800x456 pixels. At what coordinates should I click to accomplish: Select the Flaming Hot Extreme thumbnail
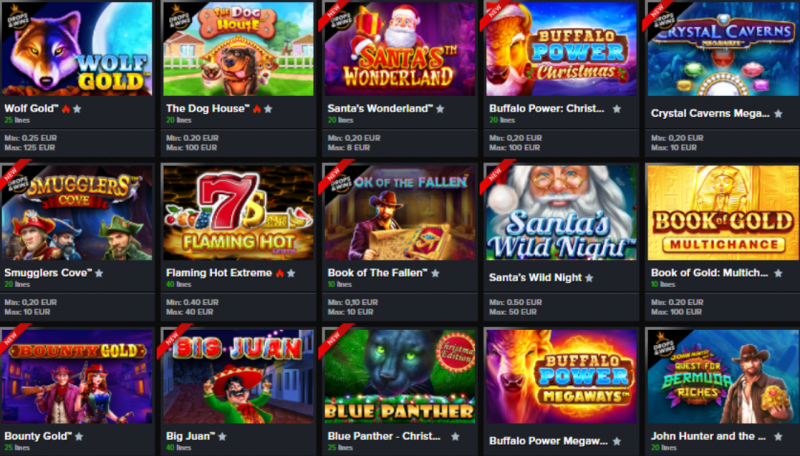pyautogui.click(x=238, y=213)
